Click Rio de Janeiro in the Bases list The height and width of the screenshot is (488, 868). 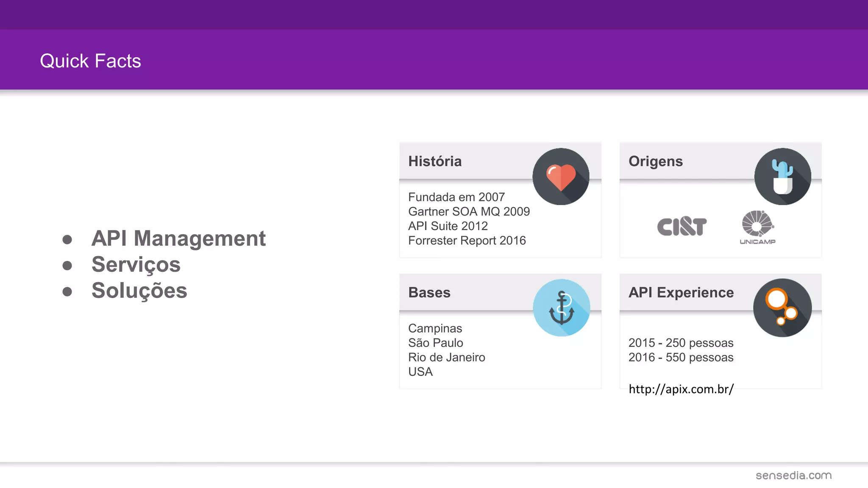click(x=447, y=357)
